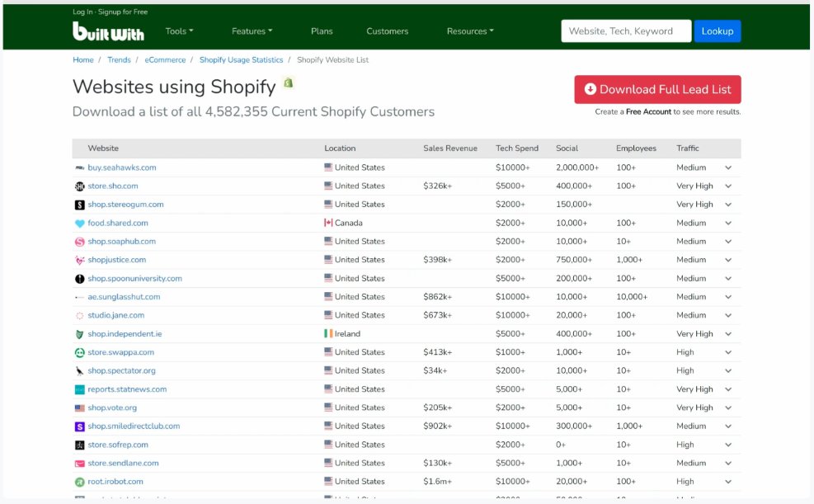
Task: Open the Resources dropdown menu
Action: pos(470,31)
